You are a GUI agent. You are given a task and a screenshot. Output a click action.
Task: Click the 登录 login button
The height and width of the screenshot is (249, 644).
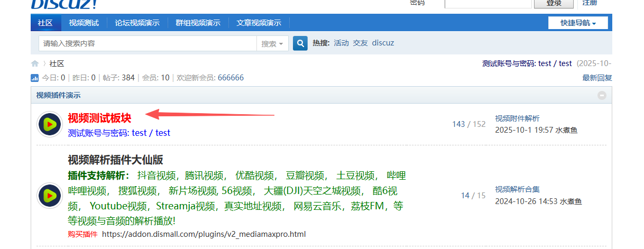554,3
